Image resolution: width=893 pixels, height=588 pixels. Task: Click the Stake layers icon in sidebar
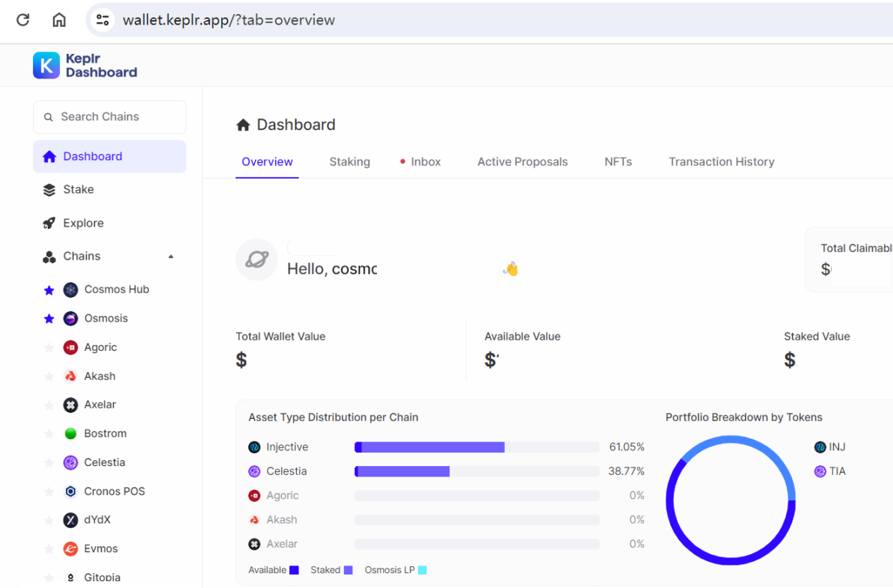coord(49,190)
